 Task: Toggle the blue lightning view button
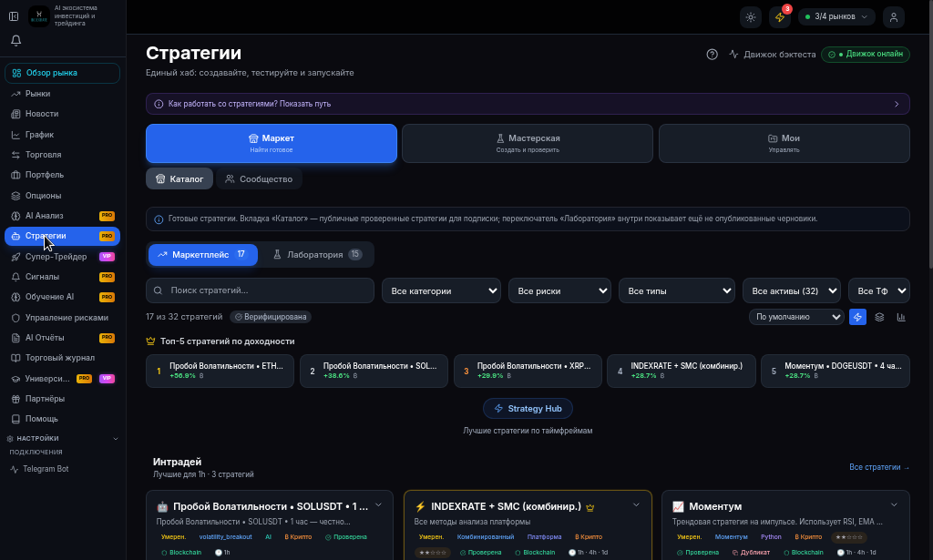(x=857, y=318)
